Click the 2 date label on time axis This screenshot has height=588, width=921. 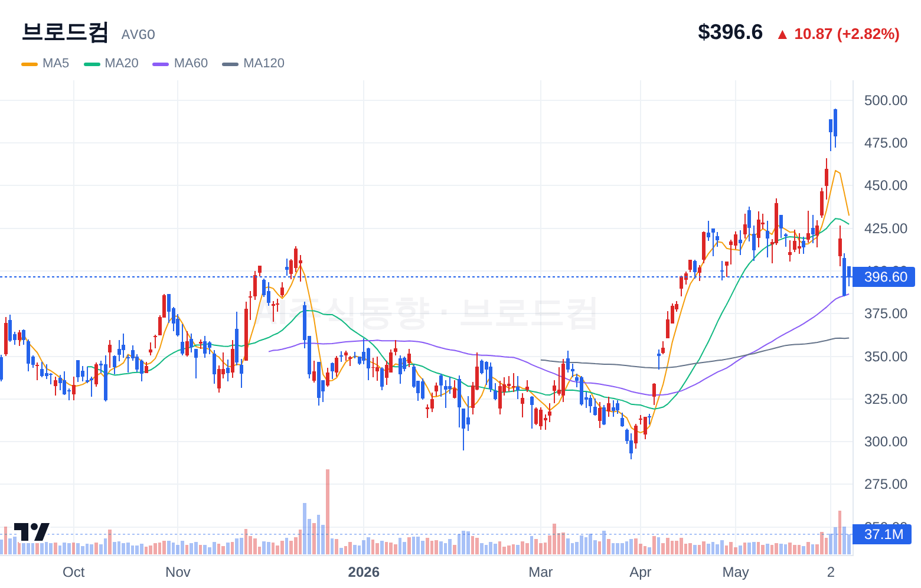(831, 572)
